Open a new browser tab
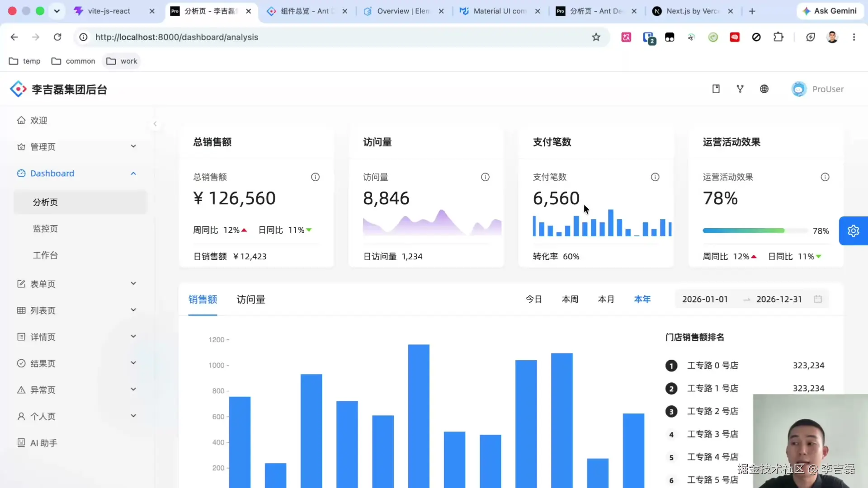The width and height of the screenshot is (868, 488). coord(752,11)
